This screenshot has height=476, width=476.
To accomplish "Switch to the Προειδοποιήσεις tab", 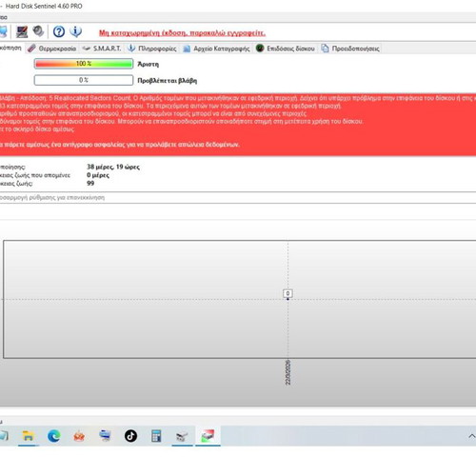I will pos(350,49).
